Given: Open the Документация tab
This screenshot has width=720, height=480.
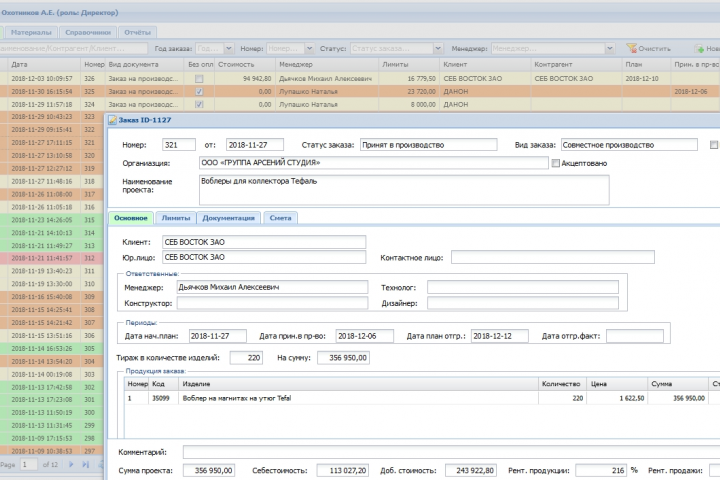Looking at the screenshot, I should pos(230,217).
